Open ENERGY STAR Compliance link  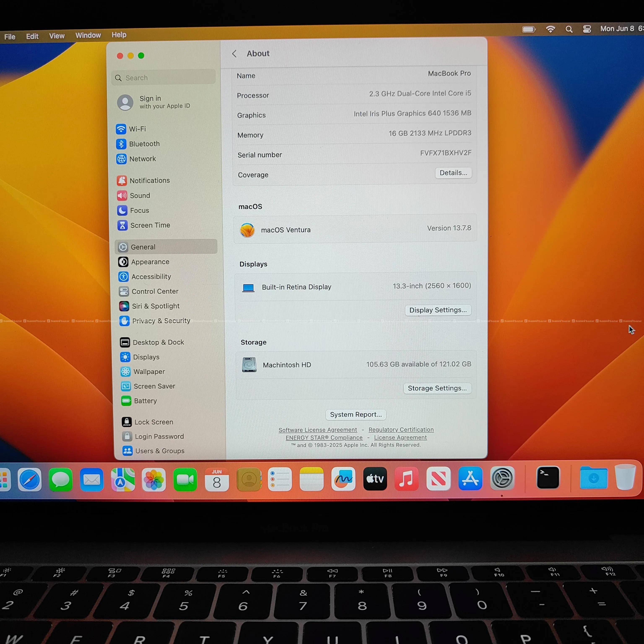[x=324, y=438]
